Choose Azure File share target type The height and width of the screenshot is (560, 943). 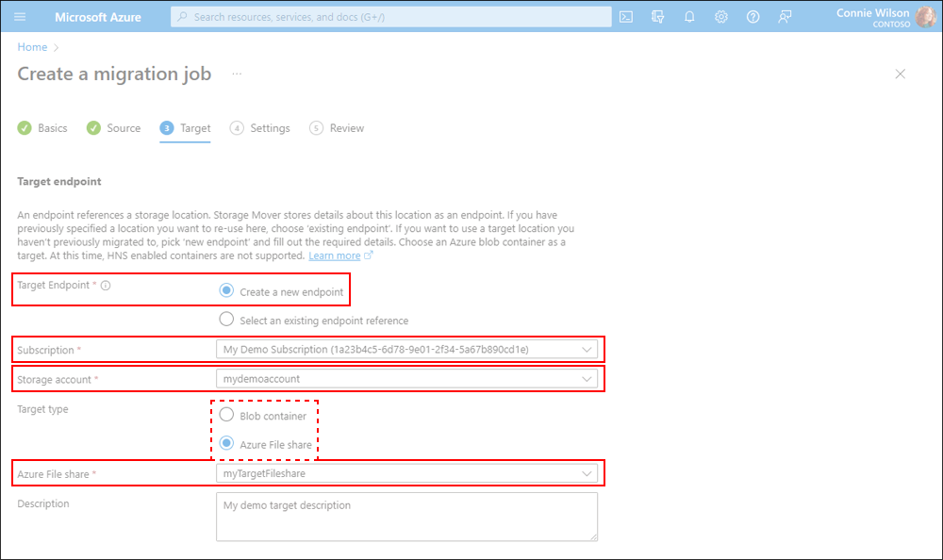point(226,443)
